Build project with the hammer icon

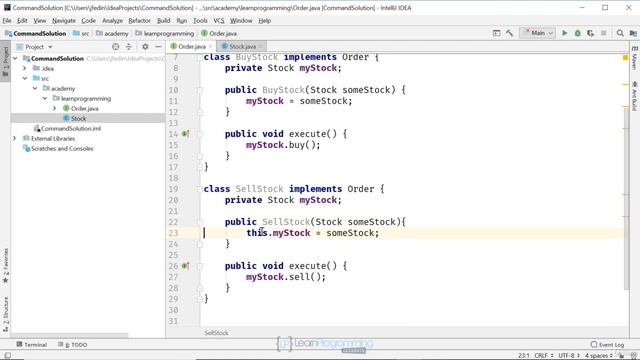click(x=509, y=33)
